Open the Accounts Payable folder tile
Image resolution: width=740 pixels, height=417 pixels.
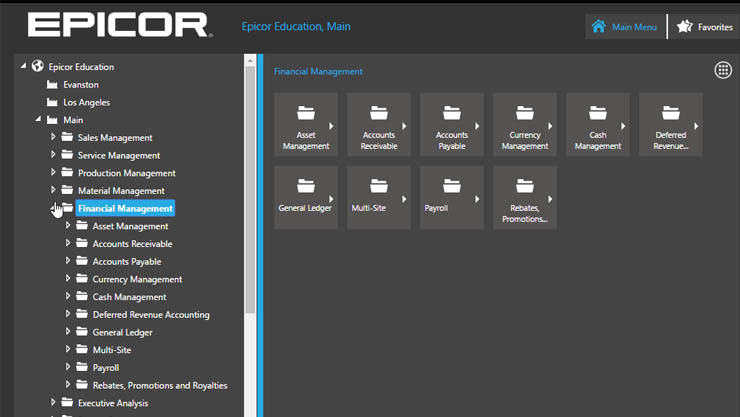coord(452,125)
